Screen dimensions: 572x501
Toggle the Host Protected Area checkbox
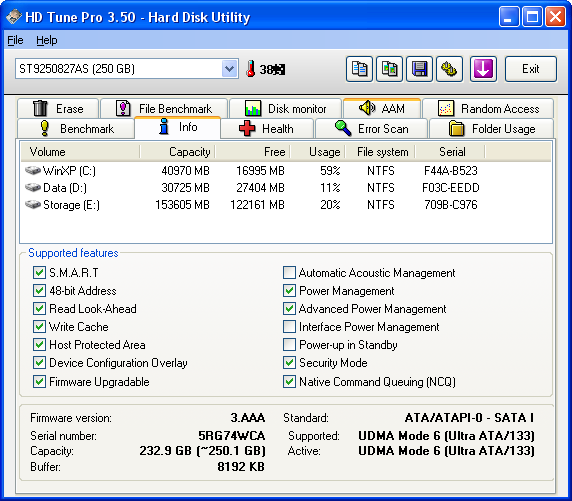tap(39, 344)
